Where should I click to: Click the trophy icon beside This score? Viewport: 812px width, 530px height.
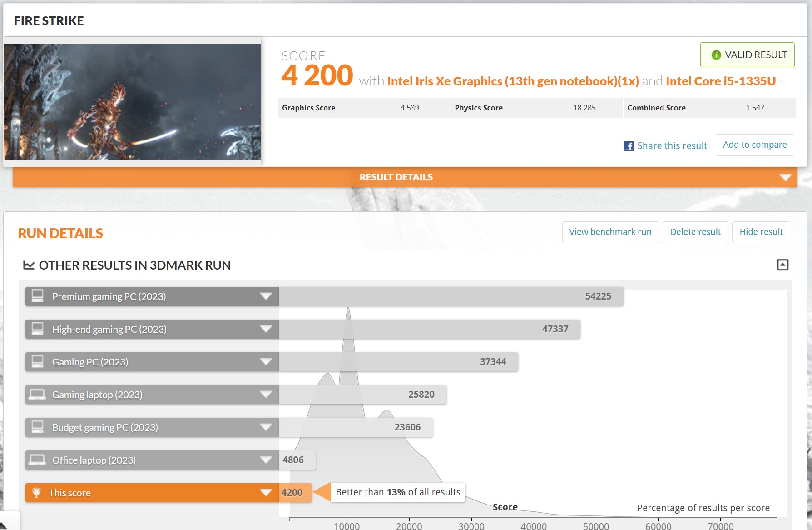pyautogui.click(x=37, y=493)
